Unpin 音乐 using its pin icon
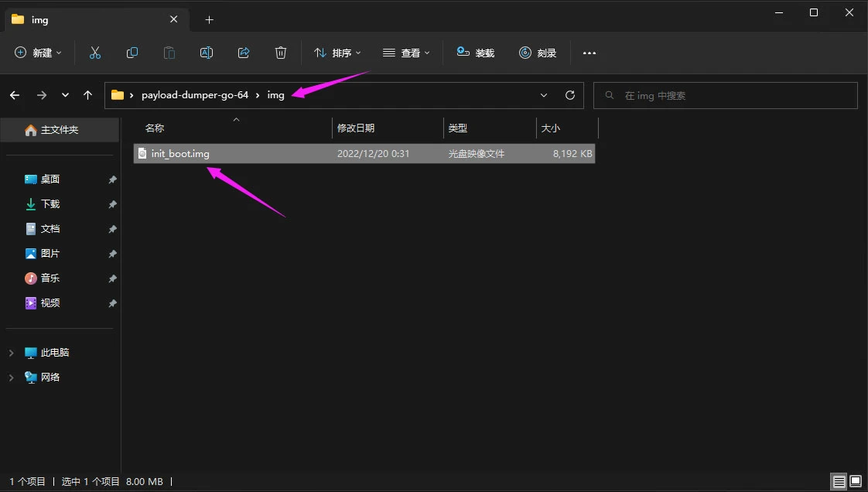The image size is (868, 492). (x=112, y=279)
